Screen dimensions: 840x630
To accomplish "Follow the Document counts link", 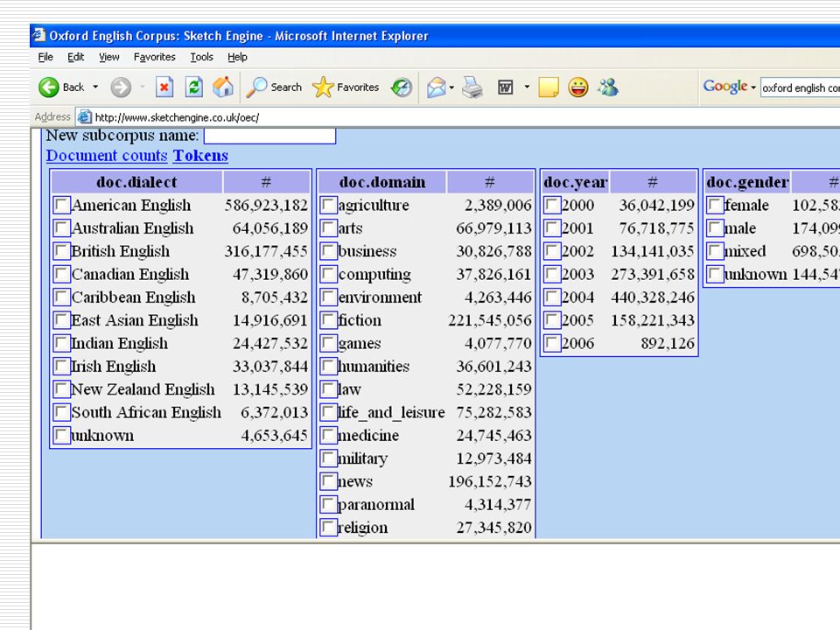I will (107, 156).
